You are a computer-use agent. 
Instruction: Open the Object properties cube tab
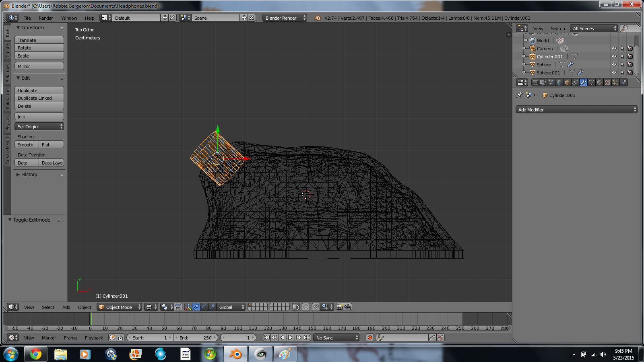click(x=567, y=82)
